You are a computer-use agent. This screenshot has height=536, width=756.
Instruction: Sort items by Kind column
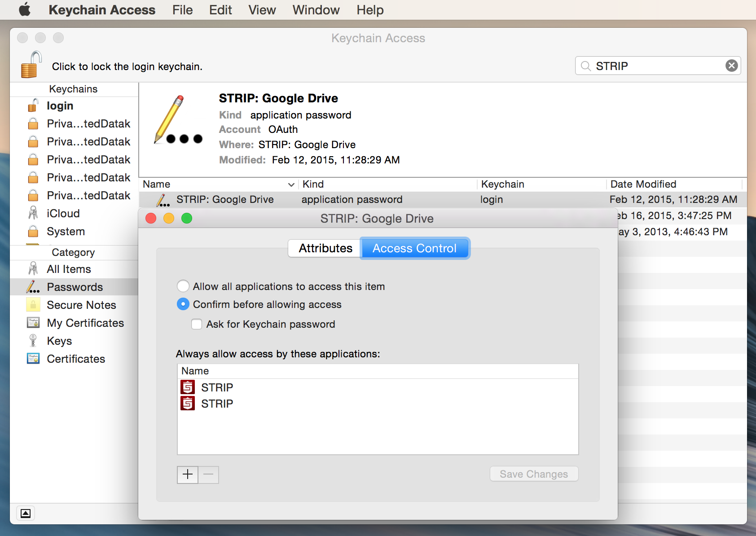[388, 185]
